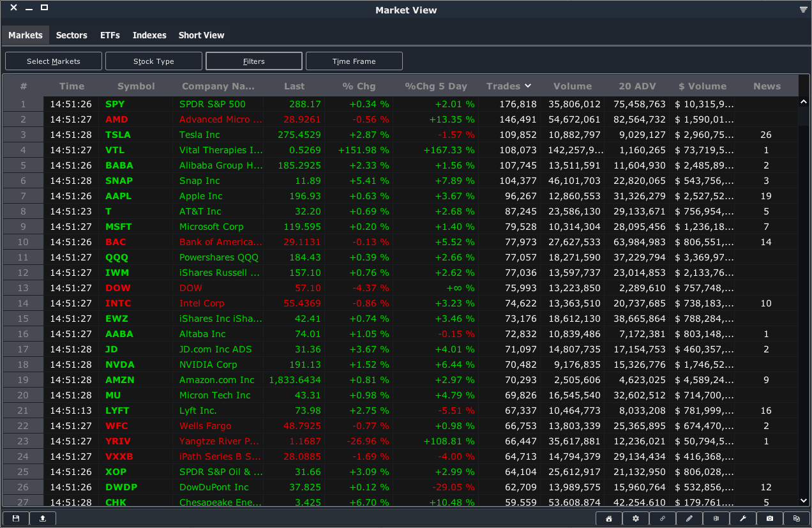
Task: Open the Indexes tab
Action: [149, 35]
